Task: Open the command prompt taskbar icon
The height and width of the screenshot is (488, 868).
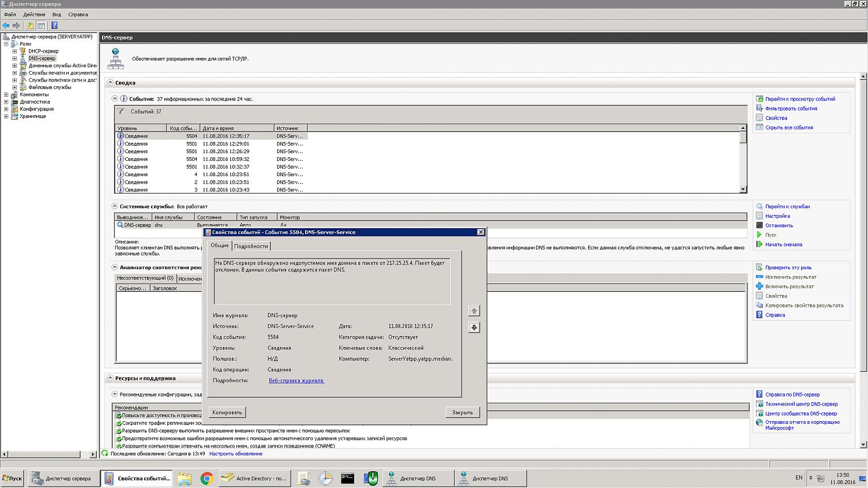Action: 347,479
